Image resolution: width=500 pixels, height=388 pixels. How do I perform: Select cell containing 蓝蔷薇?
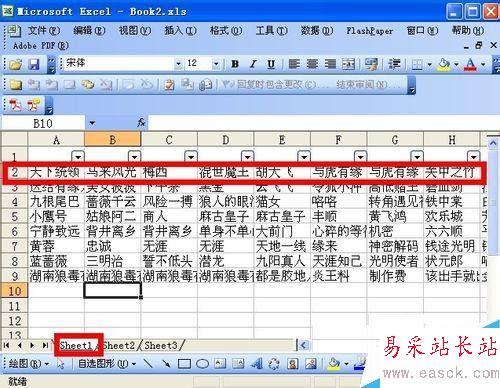click(x=56, y=261)
